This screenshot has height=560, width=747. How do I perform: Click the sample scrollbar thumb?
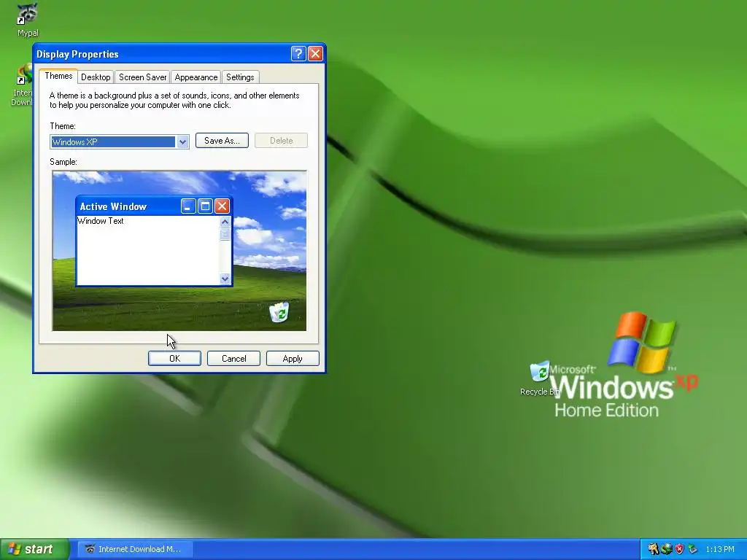pos(225,234)
